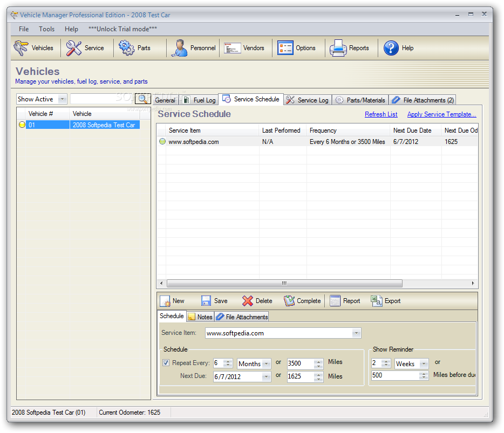Viewport: 504px width, 433px height.
Task: Click New service schedule item
Action: tap(172, 301)
